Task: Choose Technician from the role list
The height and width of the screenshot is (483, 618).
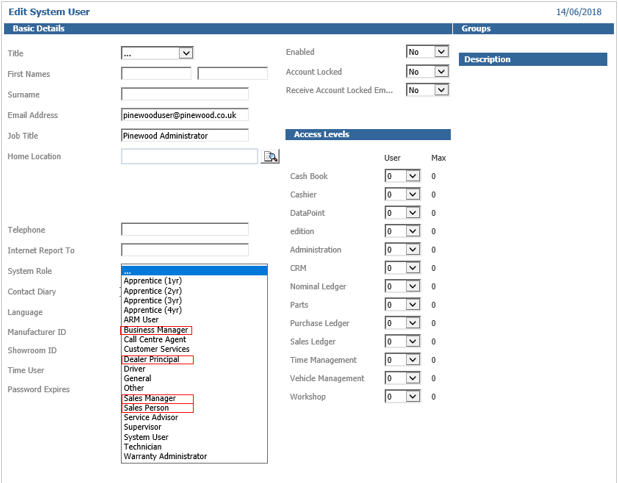Action: tap(194, 447)
